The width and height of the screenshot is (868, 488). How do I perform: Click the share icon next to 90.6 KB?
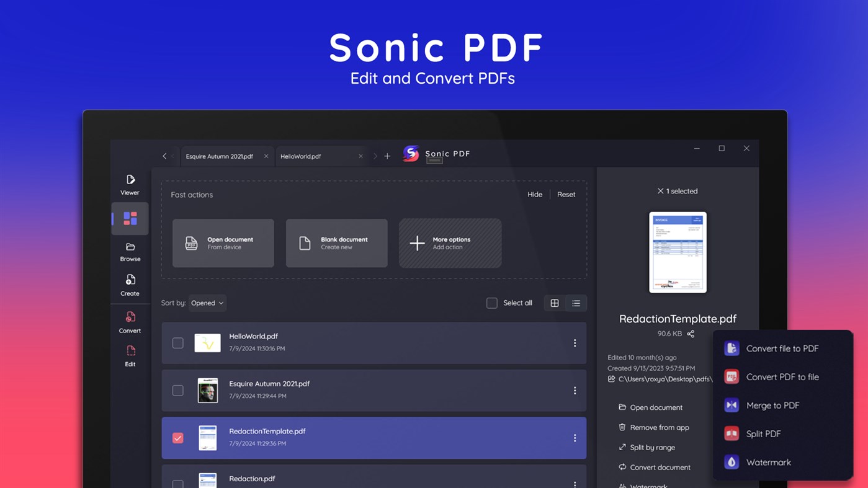pos(691,333)
